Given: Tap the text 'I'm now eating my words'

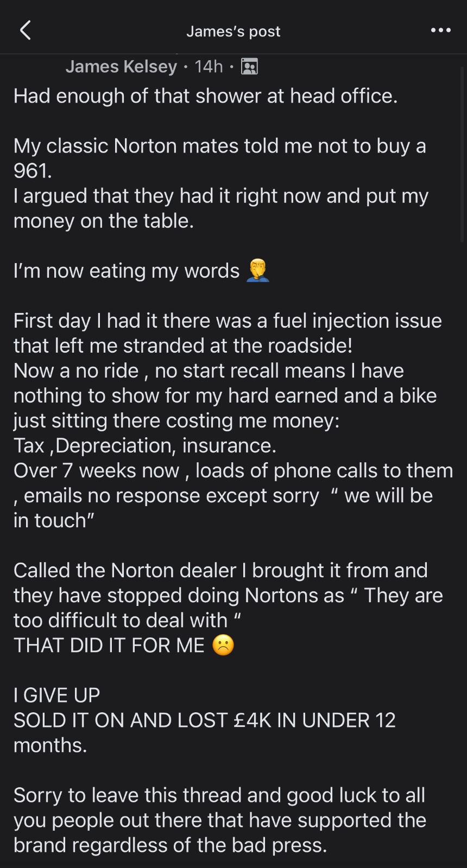Looking at the screenshot, I should [x=126, y=271].
